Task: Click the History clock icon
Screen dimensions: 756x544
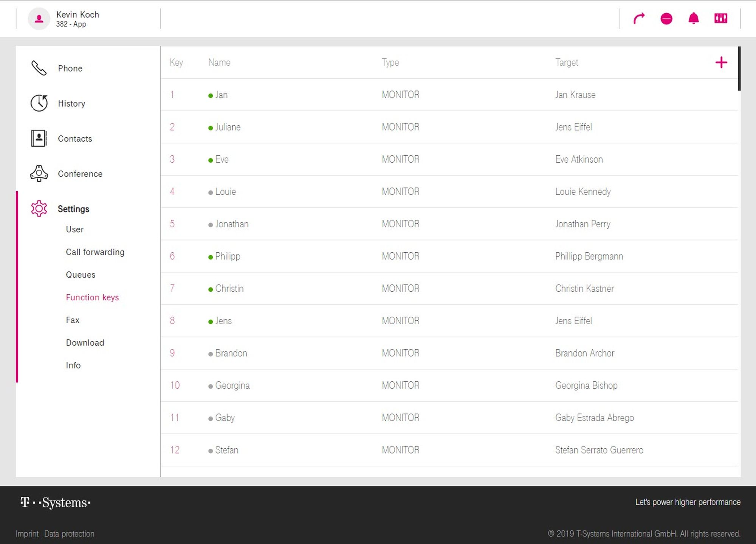Action: pos(39,103)
